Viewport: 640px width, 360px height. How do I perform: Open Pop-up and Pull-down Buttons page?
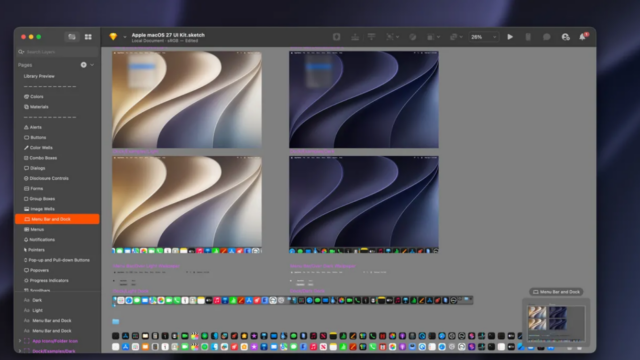pos(57,260)
